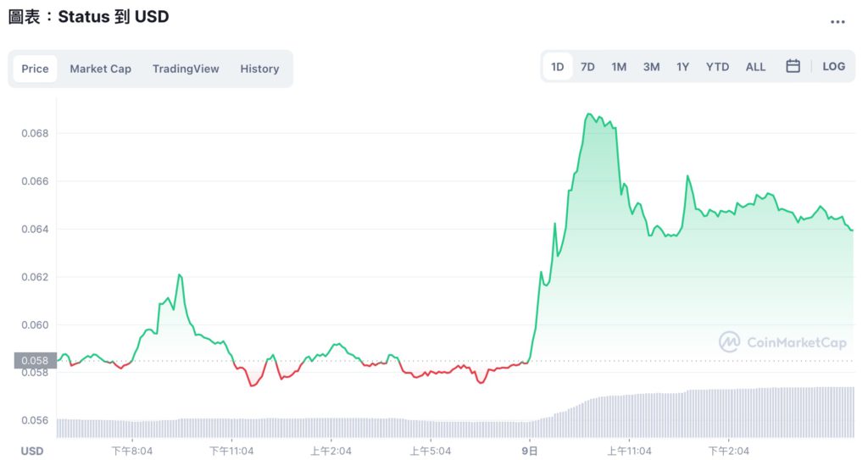The image size is (868, 460).
Task: Click the 下午8:04 time label on the axis
Action: [x=131, y=451]
